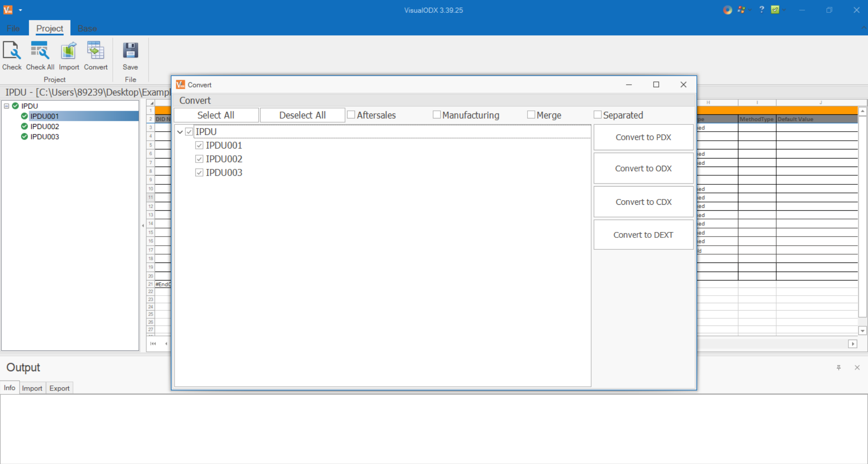Maximize the Convert dialog
Viewport: 868px width, 464px height.
click(x=656, y=84)
